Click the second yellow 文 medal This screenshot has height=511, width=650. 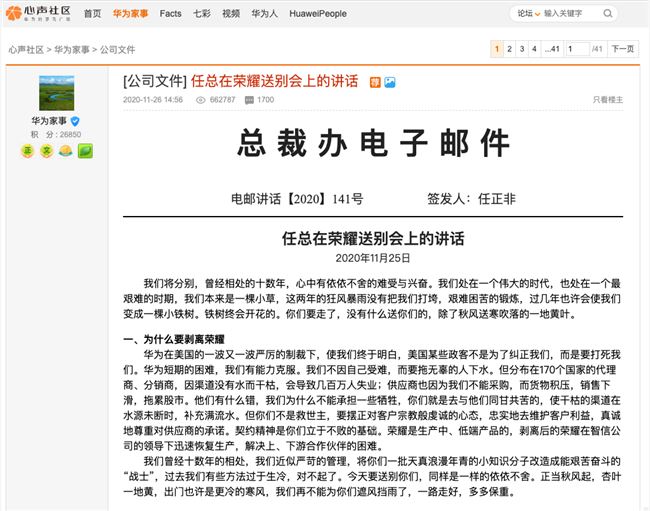[46, 151]
